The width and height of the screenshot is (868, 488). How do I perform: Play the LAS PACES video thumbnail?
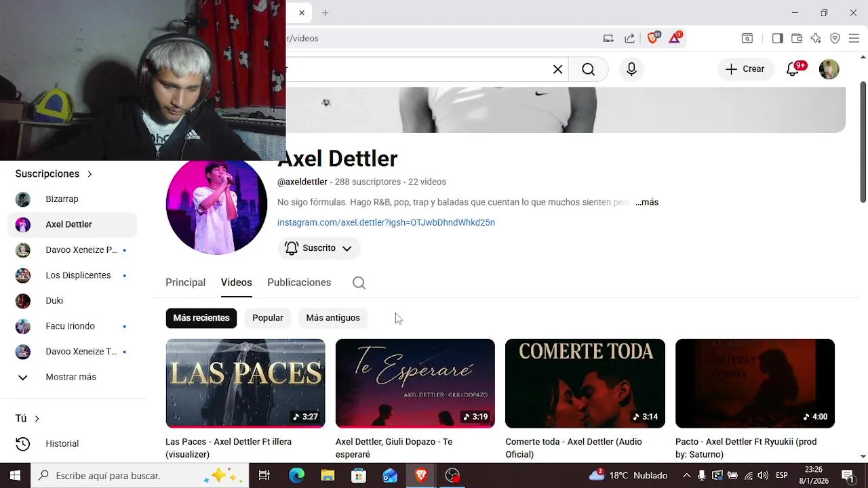(x=245, y=384)
